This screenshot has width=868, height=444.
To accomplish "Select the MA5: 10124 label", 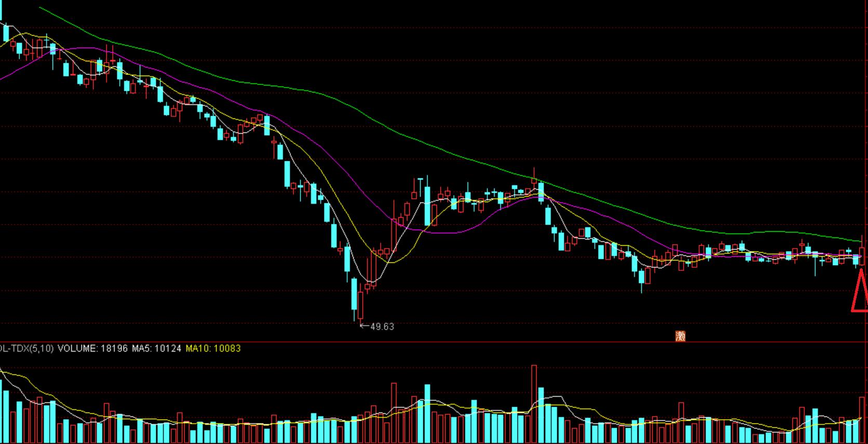I will point(156,349).
